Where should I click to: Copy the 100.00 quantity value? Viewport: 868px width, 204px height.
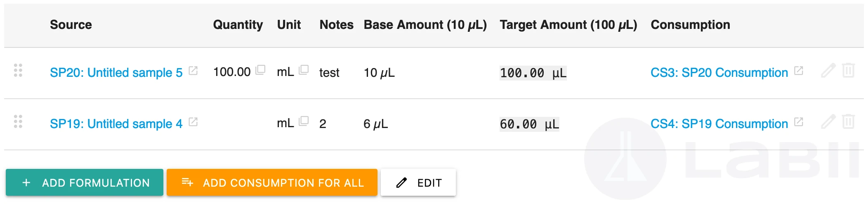pyautogui.click(x=260, y=70)
